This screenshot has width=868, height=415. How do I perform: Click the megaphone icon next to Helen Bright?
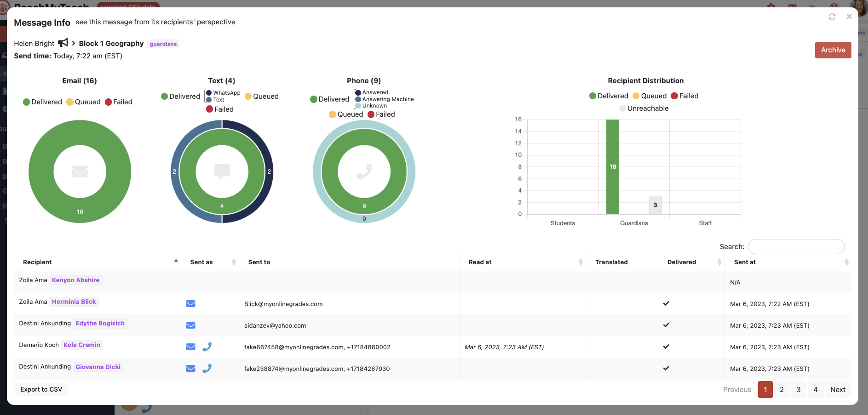[63, 43]
